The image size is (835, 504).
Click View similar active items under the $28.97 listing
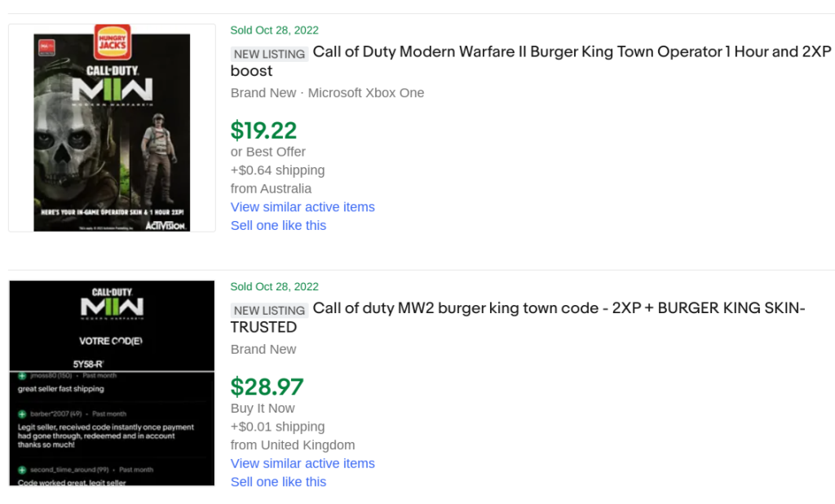coord(303,463)
